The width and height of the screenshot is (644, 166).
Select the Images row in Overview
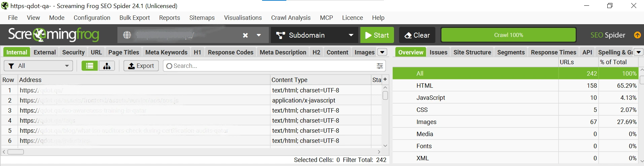(x=515, y=122)
